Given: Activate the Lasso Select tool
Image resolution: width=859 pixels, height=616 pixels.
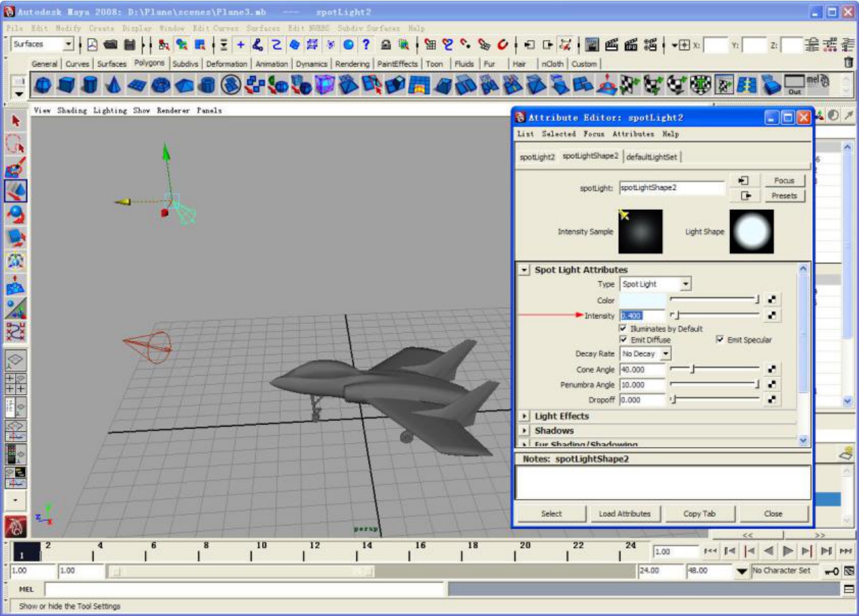Looking at the screenshot, I should click(x=16, y=145).
